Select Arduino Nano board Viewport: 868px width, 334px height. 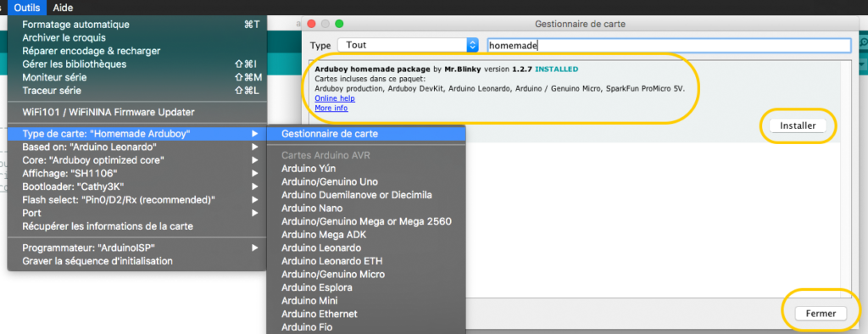point(366,209)
